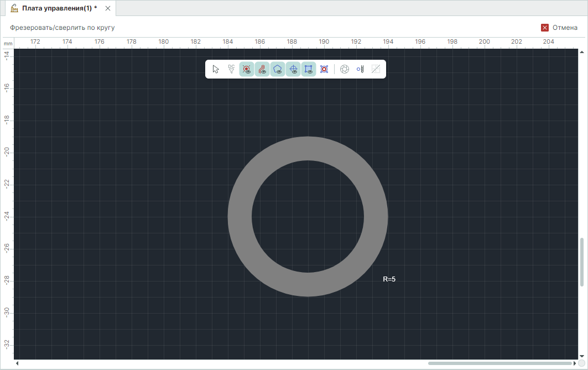Click the red pad with blue corners icon
The height and width of the screenshot is (370, 588).
[324, 69]
